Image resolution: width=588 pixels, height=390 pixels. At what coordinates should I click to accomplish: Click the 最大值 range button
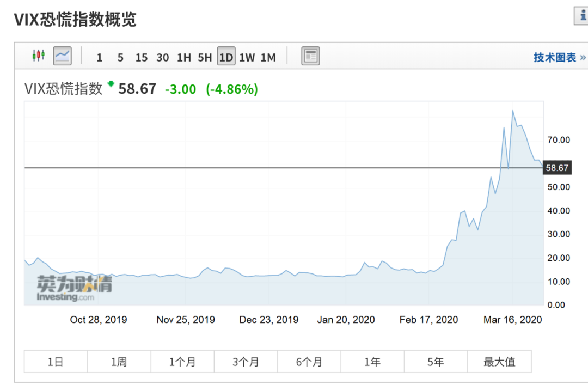tap(499, 362)
